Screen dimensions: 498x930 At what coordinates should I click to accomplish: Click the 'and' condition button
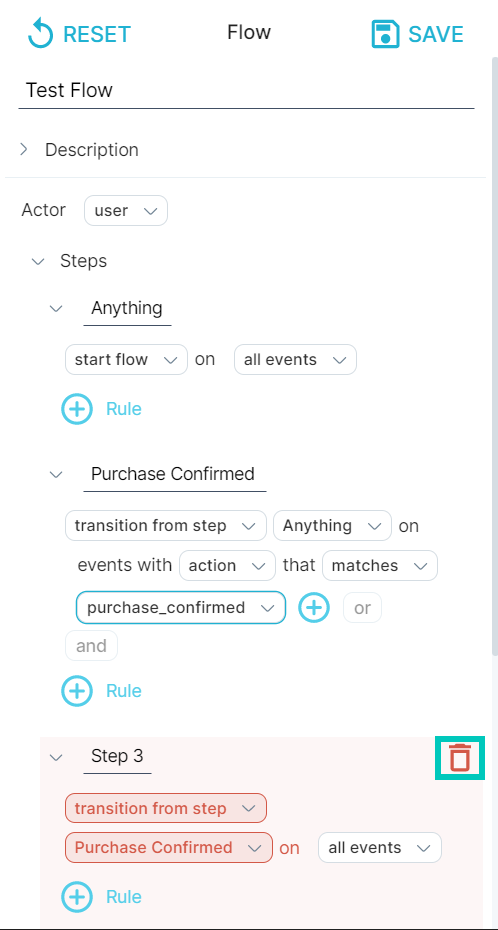[x=91, y=645]
